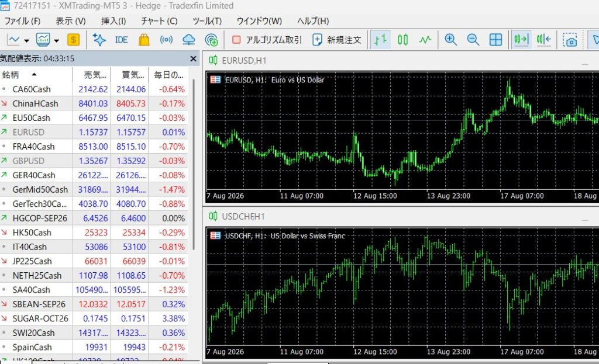
Task: Open New Order (新規注文) button
Action: [337, 40]
